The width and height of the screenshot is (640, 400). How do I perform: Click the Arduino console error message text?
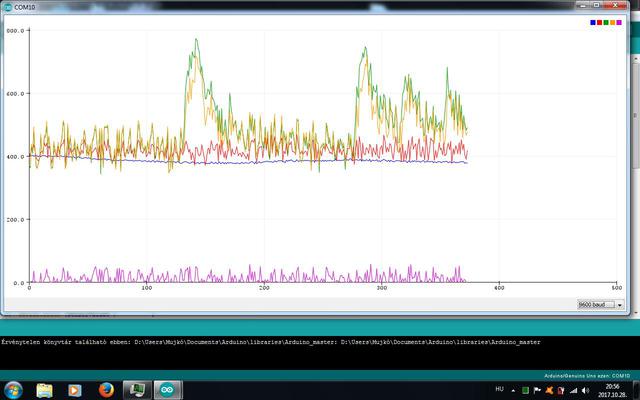click(x=271, y=342)
